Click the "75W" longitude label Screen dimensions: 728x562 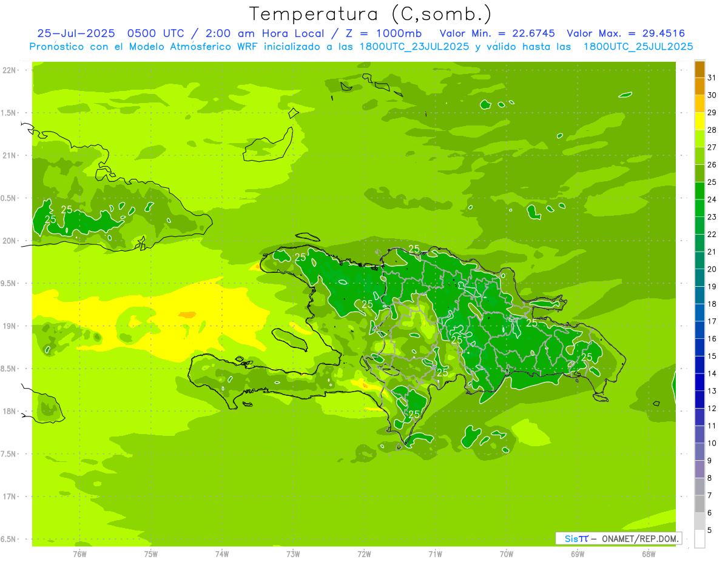pyautogui.click(x=150, y=554)
